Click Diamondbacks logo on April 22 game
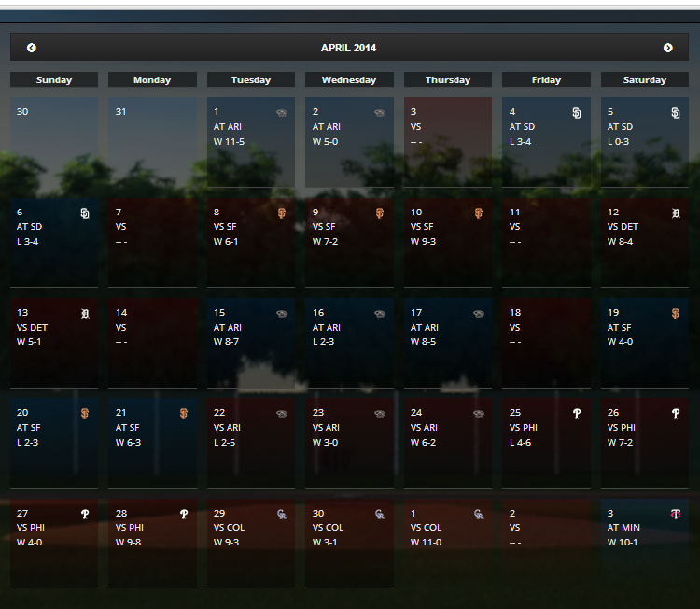Image resolution: width=700 pixels, height=609 pixels. click(281, 414)
